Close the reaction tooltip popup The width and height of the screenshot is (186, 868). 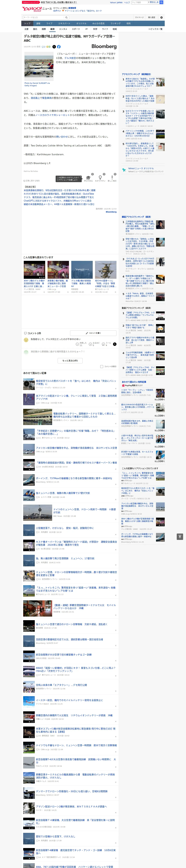80,177
